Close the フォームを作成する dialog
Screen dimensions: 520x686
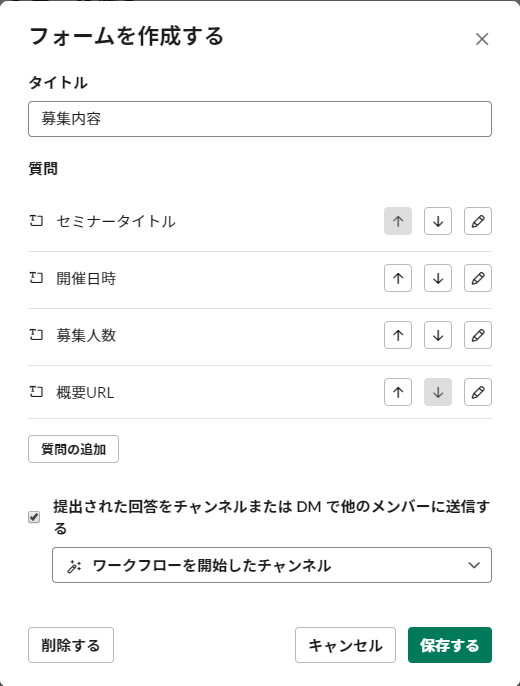482,39
